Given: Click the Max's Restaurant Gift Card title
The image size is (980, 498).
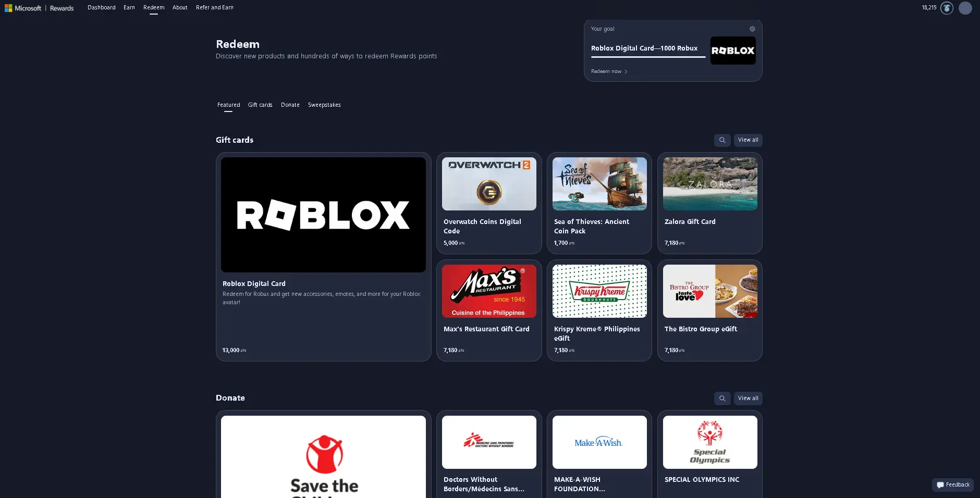Looking at the screenshot, I should [486, 329].
